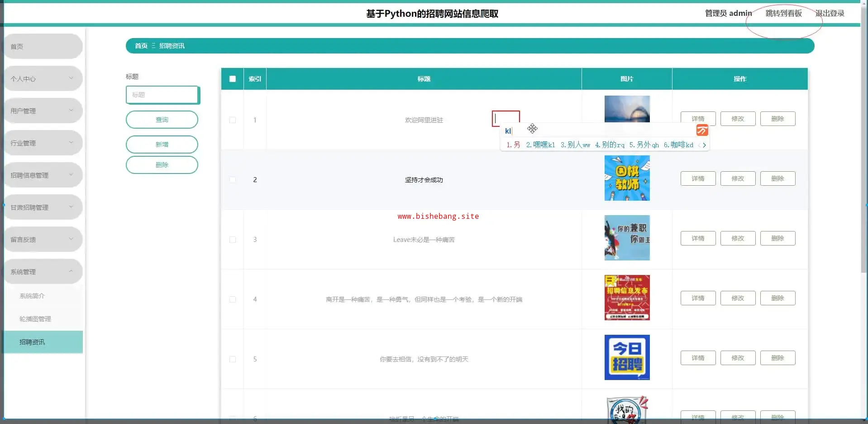
Task: Log out via 退出登录
Action: [830, 14]
